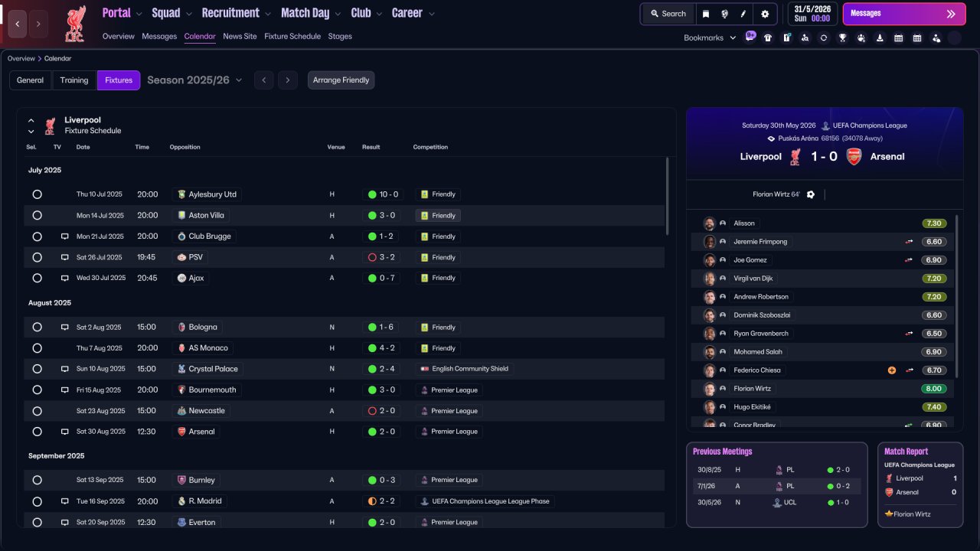Click the Search button
The width and height of the screenshot is (980, 551).
pos(668,14)
